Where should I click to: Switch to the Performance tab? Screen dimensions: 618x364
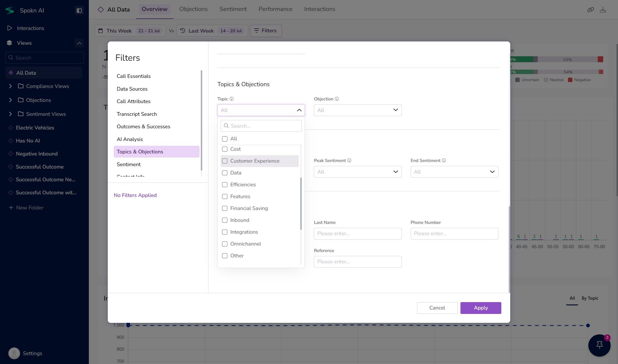(x=275, y=9)
